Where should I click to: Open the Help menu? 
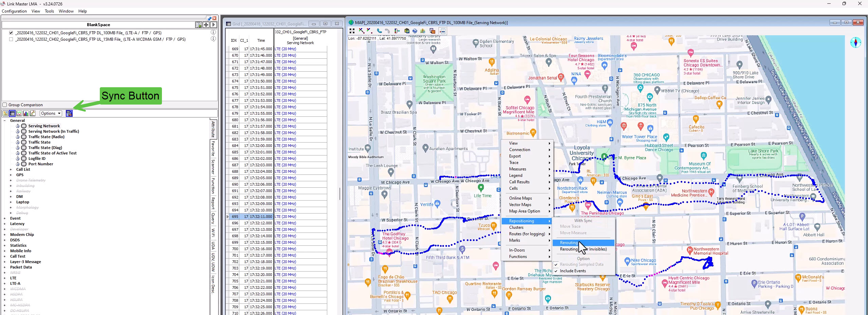click(x=82, y=11)
